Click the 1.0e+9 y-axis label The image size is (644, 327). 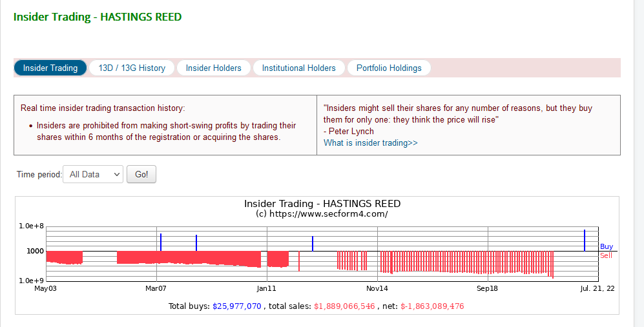click(x=31, y=281)
